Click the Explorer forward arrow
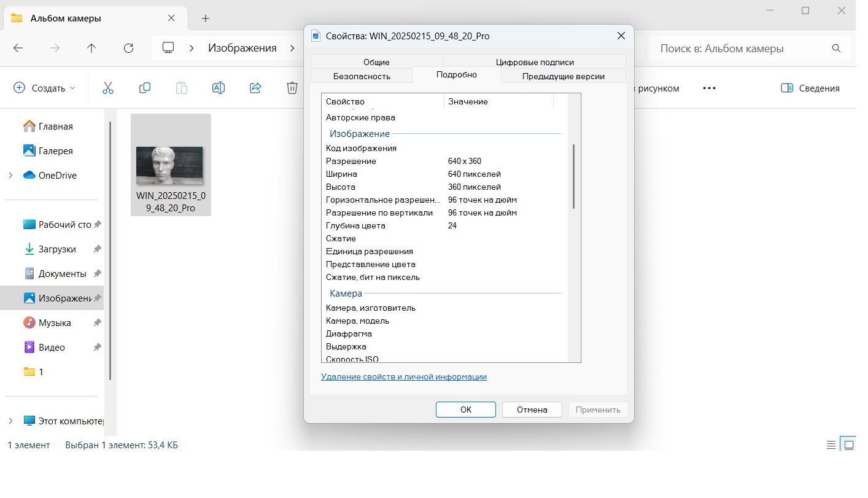Image resolution: width=868 pixels, height=498 pixels. point(55,48)
